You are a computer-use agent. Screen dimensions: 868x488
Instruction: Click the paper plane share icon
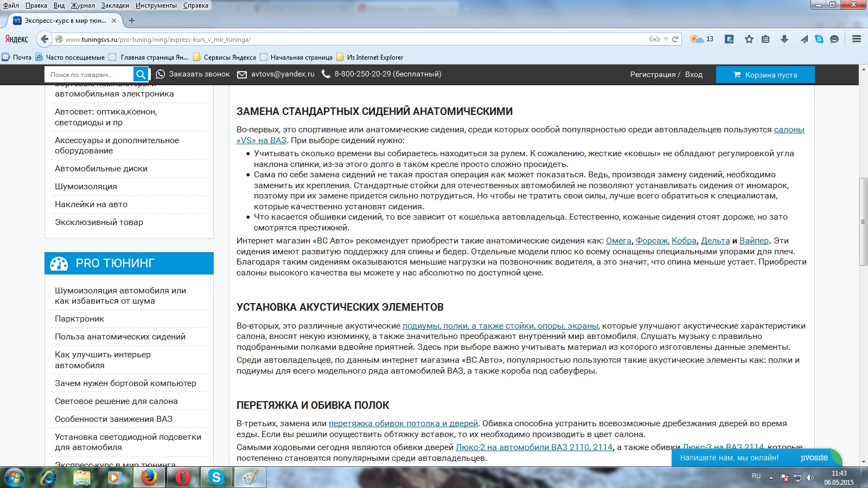click(804, 39)
